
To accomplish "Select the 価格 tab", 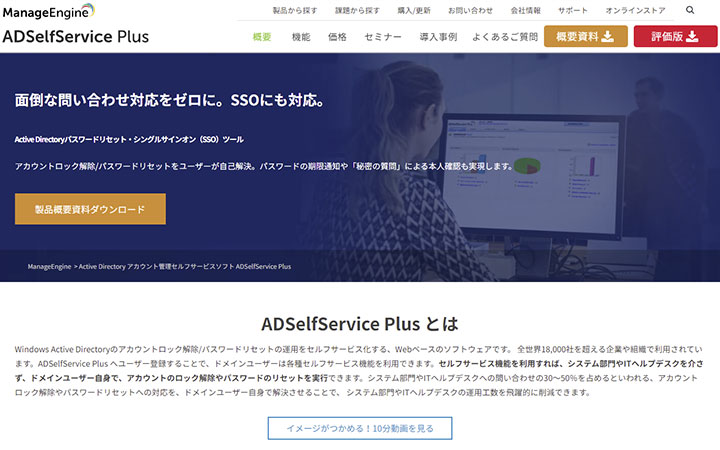I will pos(337,37).
